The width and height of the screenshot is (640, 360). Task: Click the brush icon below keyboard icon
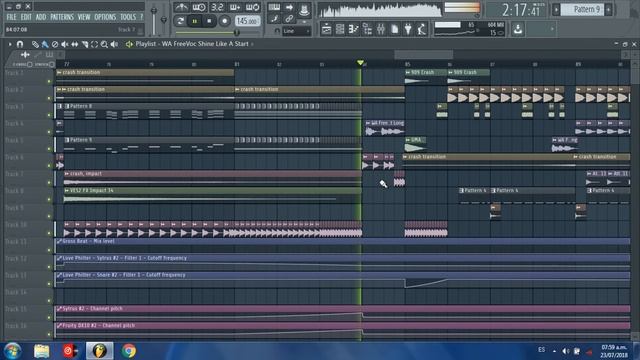pos(274,19)
